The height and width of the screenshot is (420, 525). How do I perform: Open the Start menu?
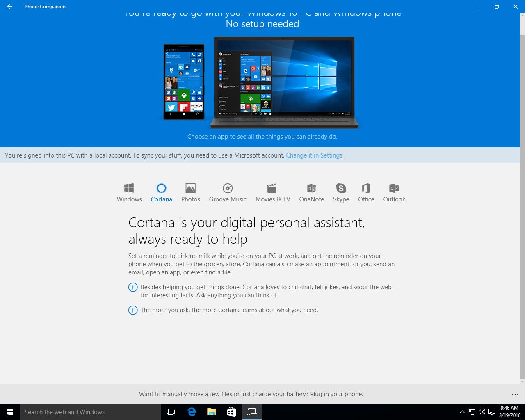[x=10, y=412]
